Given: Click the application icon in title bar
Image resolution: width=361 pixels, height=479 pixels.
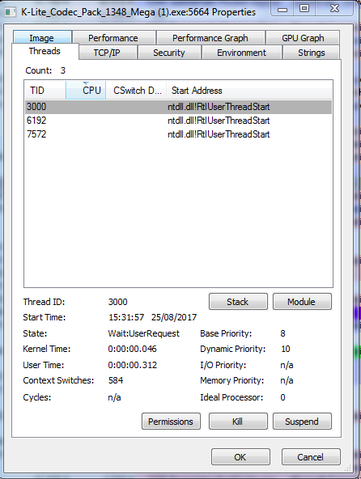Looking at the screenshot, I should point(10,12).
